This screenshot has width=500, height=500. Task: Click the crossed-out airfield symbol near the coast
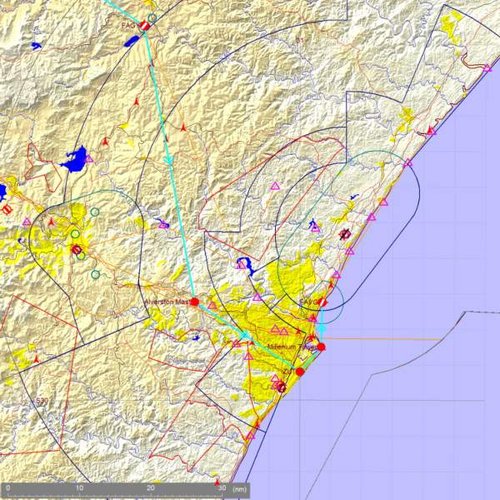click(x=344, y=234)
